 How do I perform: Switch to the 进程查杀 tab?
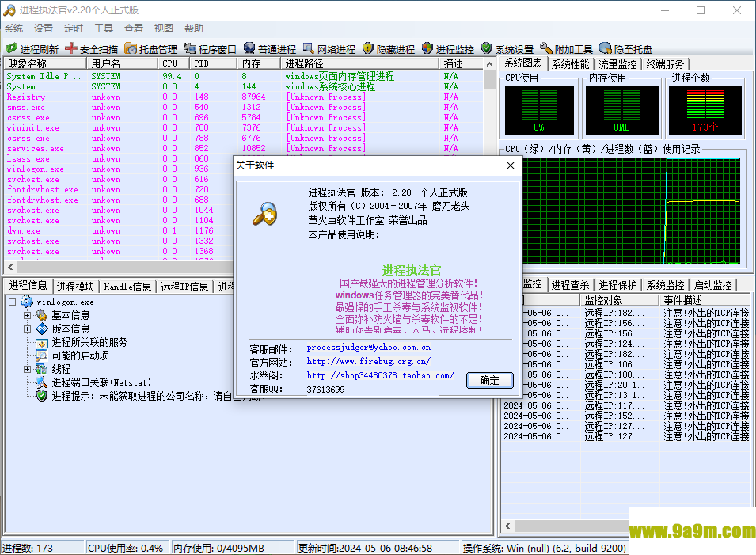coord(571,285)
